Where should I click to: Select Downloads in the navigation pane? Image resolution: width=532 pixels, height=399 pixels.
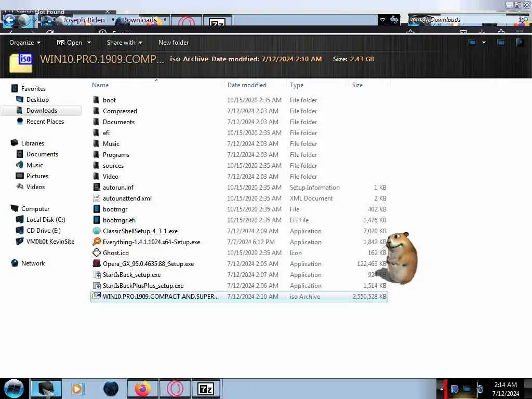(x=42, y=111)
